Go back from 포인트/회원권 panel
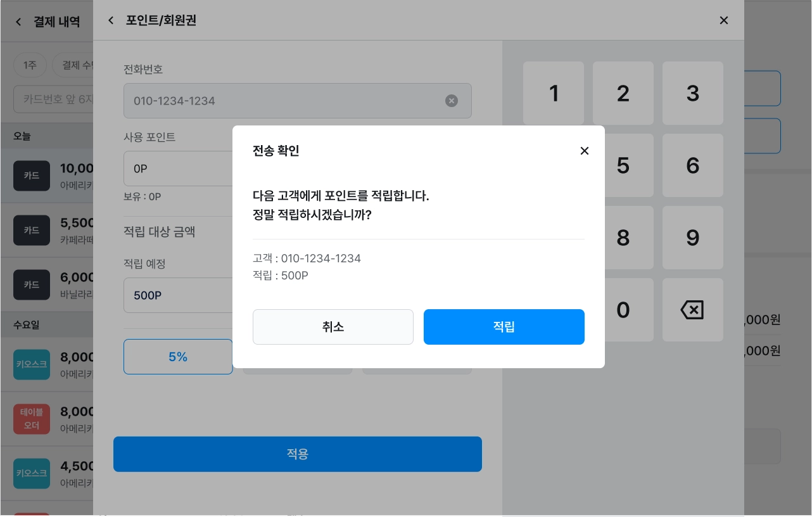Image resolution: width=812 pixels, height=517 pixels. pyautogui.click(x=111, y=20)
